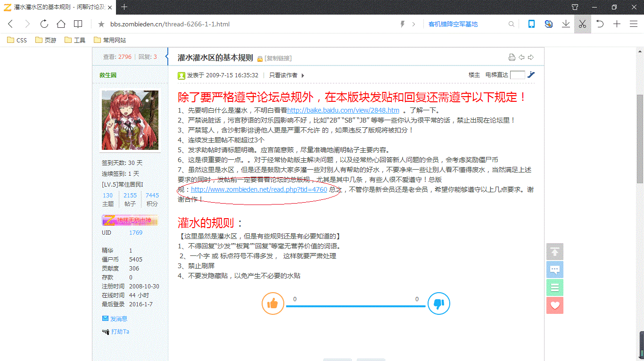Click the 130 topics count link
The height and width of the screenshot is (361, 644).
pos(108,195)
